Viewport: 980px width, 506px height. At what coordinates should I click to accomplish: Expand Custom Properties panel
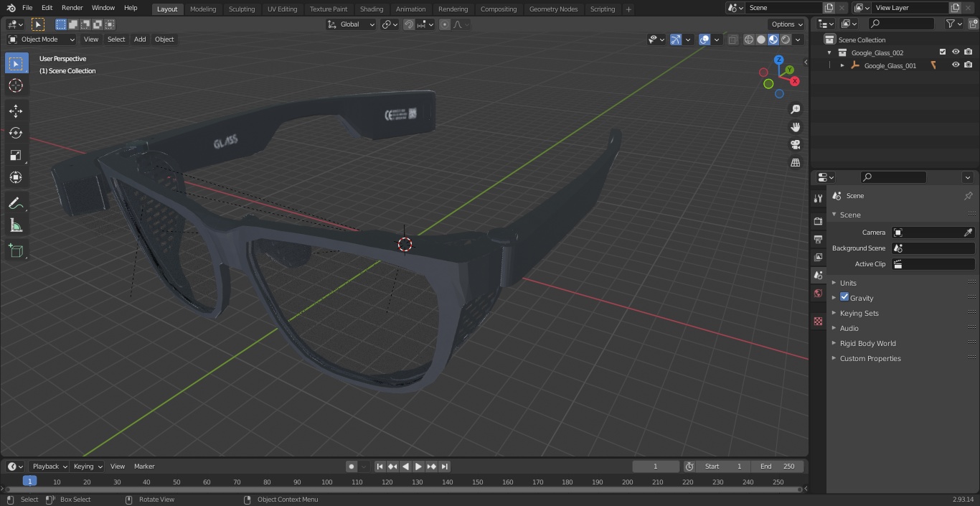[x=870, y=358]
